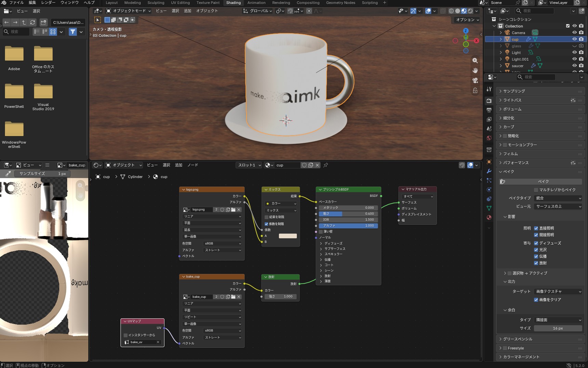This screenshot has width=588, height=368.
Task: Pin the node editor material icon
Action: tap(326, 165)
